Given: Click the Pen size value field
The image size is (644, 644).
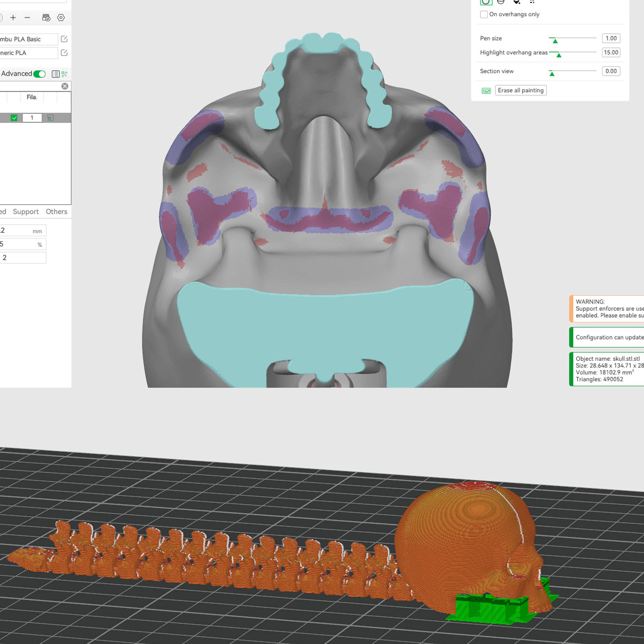Looking at the screenshot, I should click(x=611, y=38).
